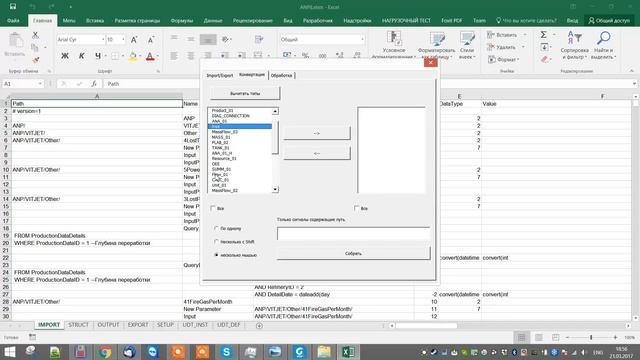Open the font size dropdown showing 10
640x360 pixels.
click(123, 40)
